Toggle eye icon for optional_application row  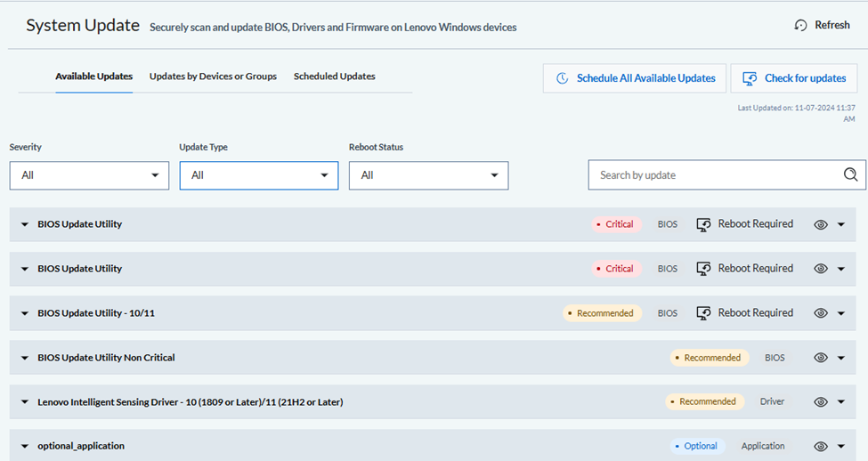click(x=821, y=446)
